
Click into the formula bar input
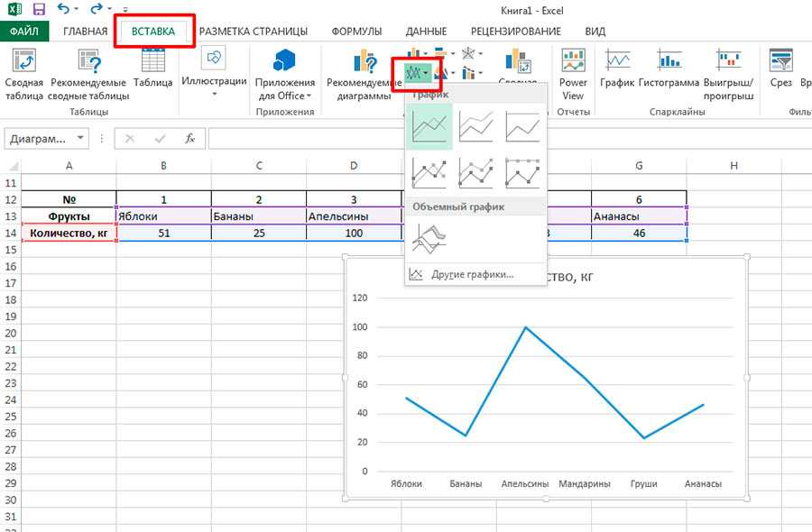point(510,139)
